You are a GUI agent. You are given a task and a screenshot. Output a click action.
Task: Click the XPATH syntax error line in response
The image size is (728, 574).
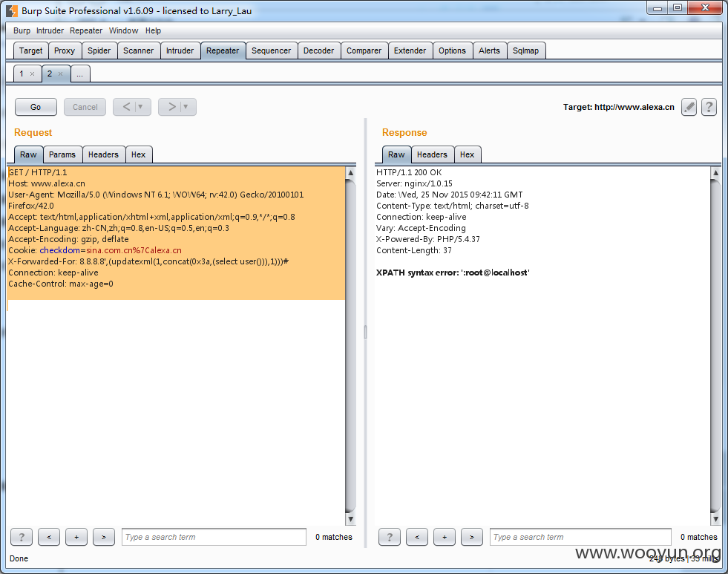pos(453,273)
